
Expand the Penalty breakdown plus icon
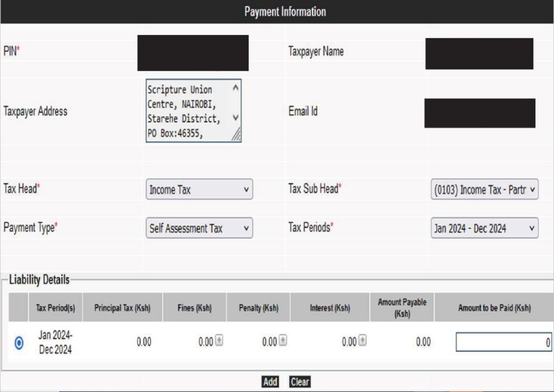(x=282, y=341)
